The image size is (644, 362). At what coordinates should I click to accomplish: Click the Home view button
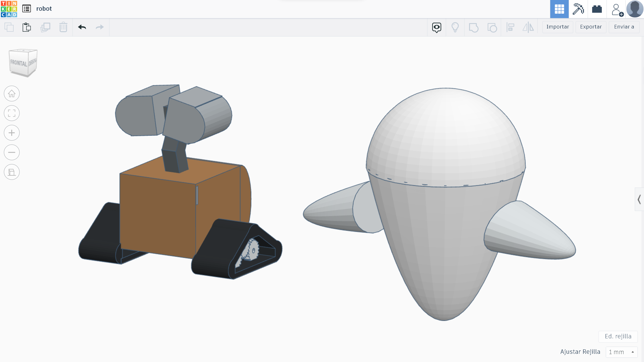tap(12, 94)
